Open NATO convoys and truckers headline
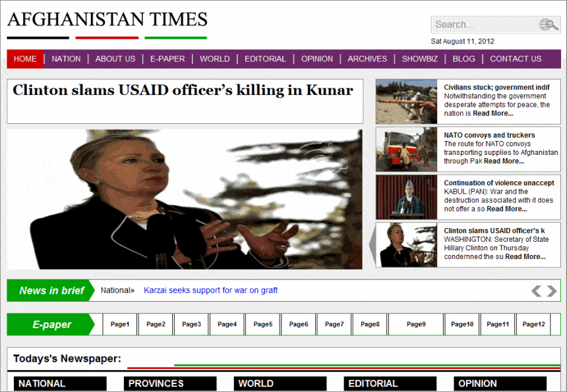The image size is (567, 392). (x=490, y=135)
